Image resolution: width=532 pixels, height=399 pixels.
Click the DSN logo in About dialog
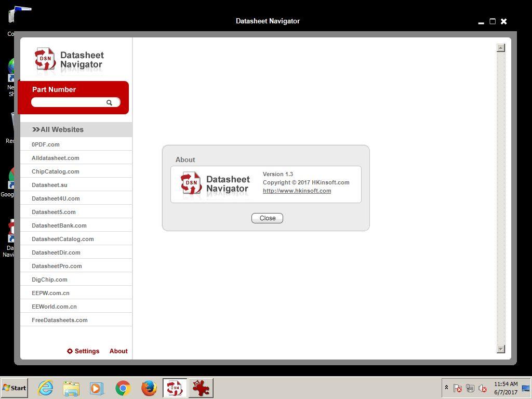click(x=191, y=183)
